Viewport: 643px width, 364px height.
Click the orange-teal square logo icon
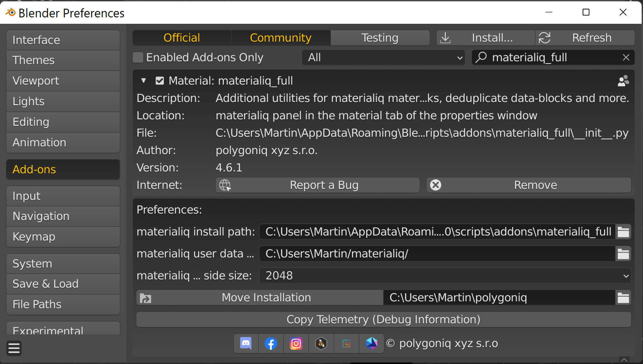[346, 343]
